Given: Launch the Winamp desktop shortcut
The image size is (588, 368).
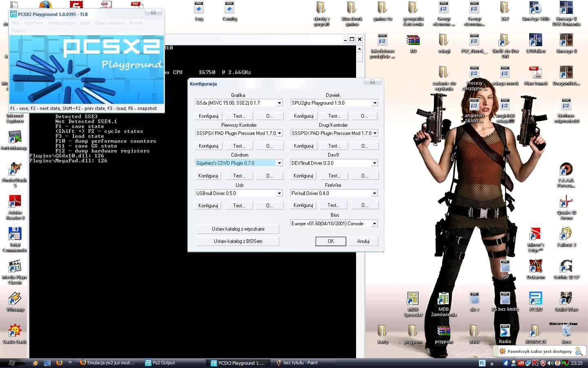Looking at the screenshot, I should point(15,301).
